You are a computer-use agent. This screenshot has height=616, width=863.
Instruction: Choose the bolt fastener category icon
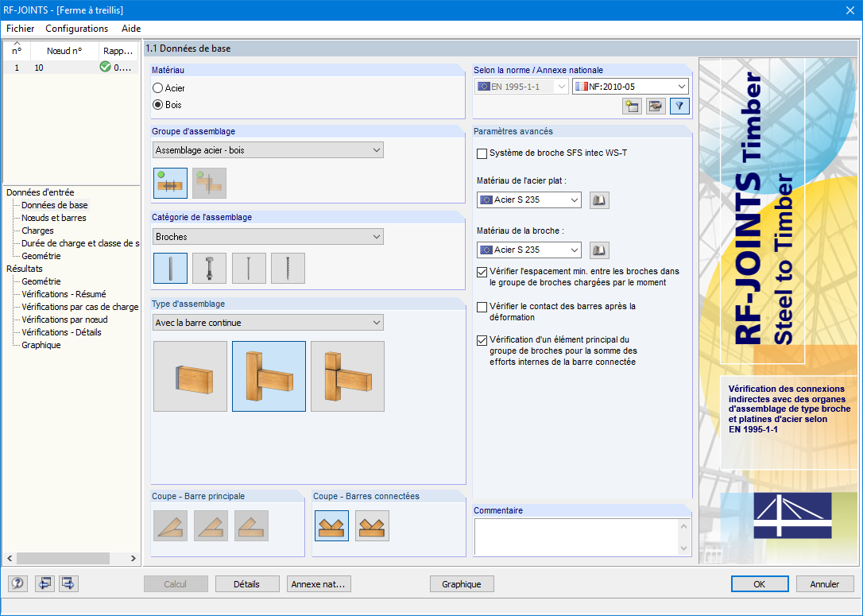click(x=210, y=268)
